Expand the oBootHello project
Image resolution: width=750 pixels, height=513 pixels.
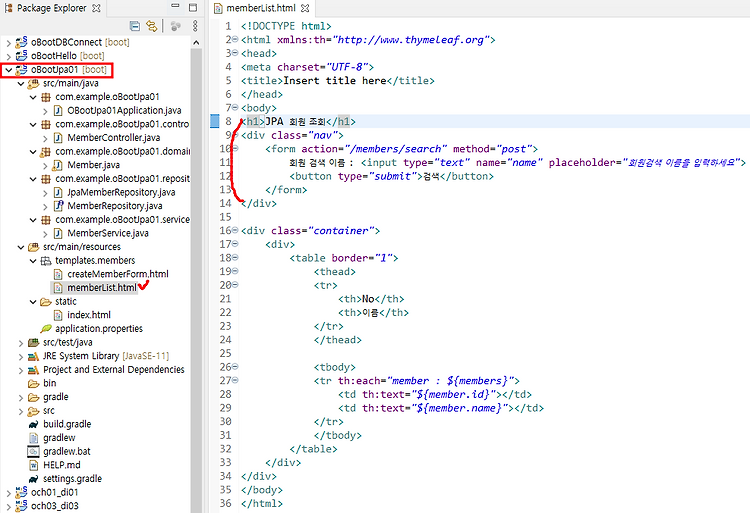tap(8, 56)
